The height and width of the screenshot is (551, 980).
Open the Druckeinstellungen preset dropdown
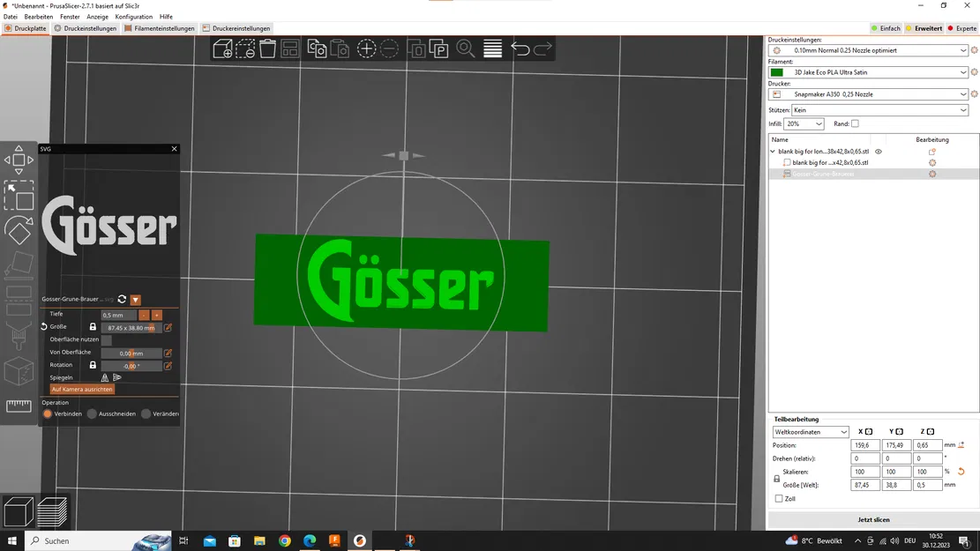tap(869, 50)
